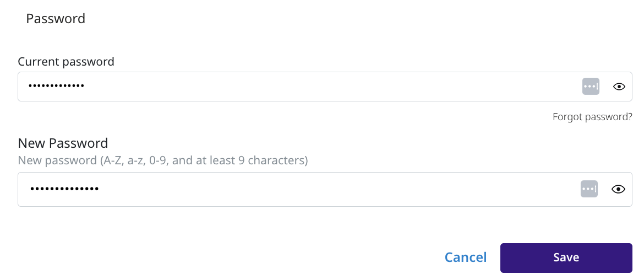Image resolution: width=644 pixels, height=279 pixels.
Task: Cancel the password change
Action: coord(465,257)
